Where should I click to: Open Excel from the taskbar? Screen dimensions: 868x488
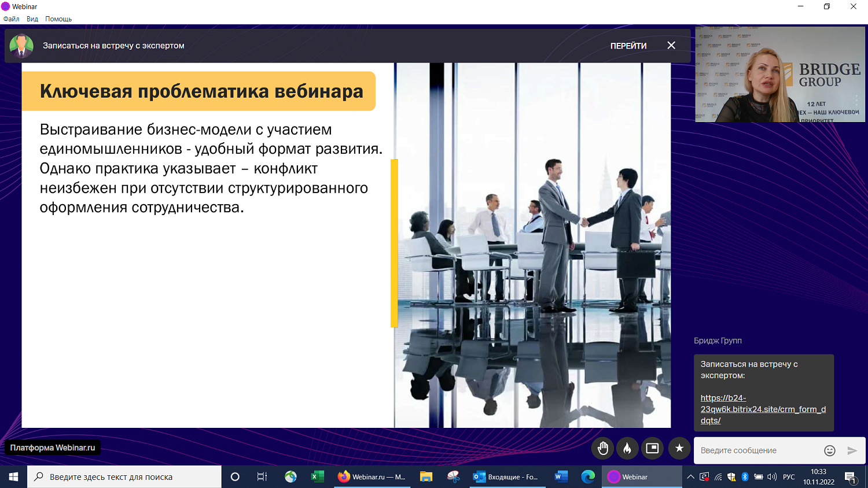pos(317,477)
